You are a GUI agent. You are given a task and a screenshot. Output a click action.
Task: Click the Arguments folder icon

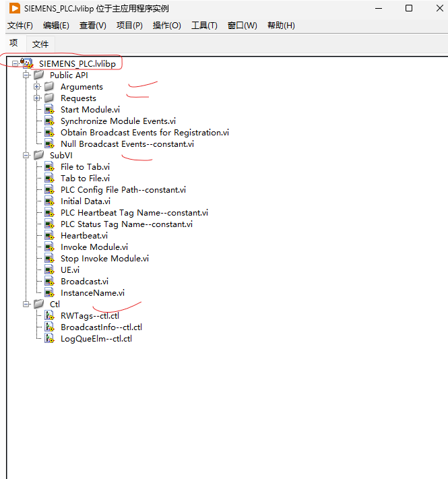point(49,87)
